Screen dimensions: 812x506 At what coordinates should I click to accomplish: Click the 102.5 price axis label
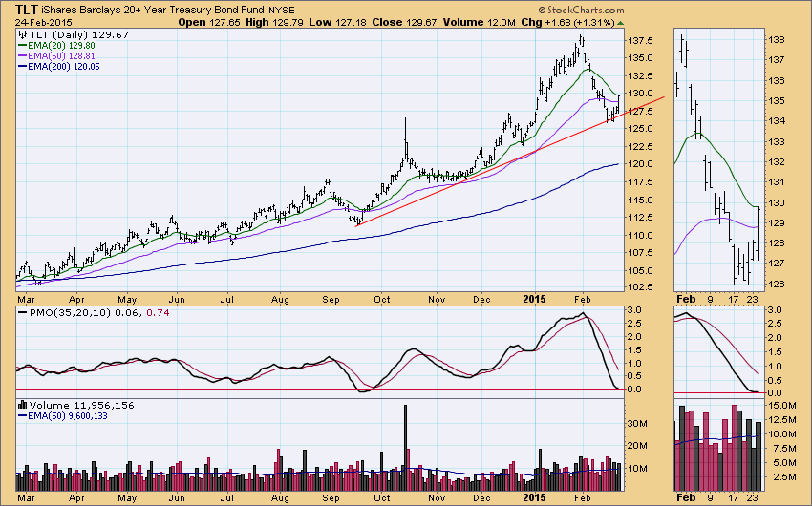(640, 287)
